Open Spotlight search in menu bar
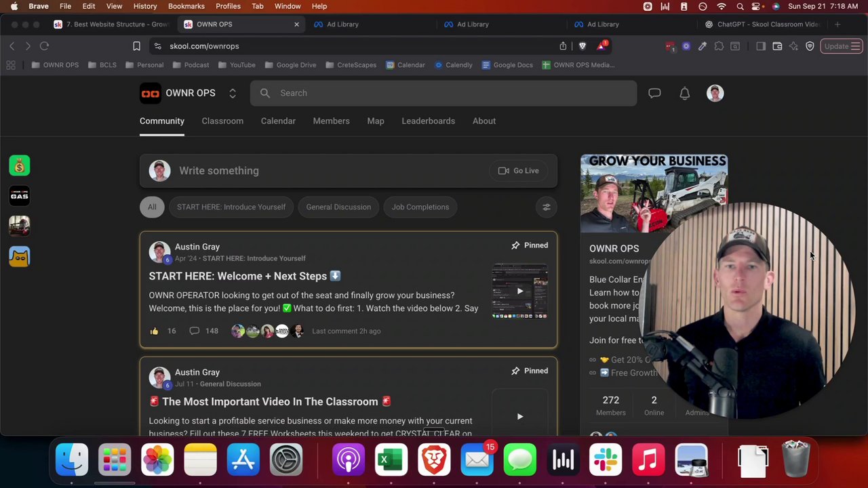 pyautogui.click(x=740, y=6)
